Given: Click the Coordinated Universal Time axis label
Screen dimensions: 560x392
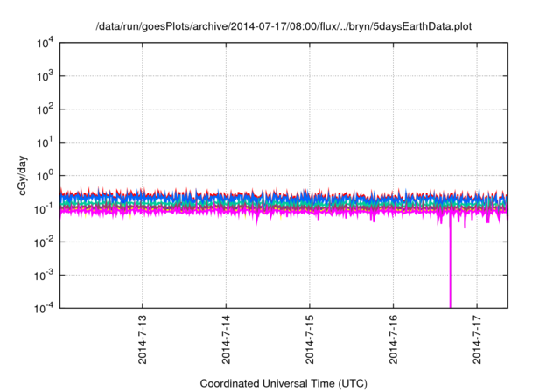Looking at the screenshot, I should (283, 383).
